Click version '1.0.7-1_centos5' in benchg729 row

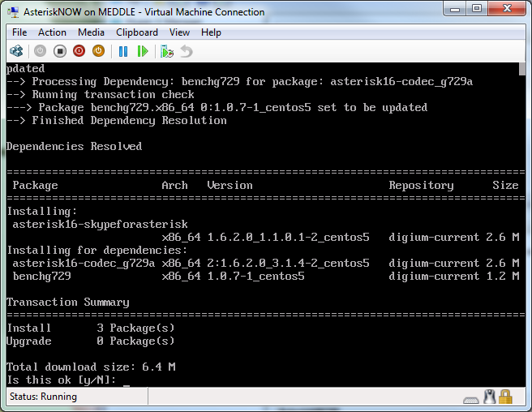coord(255,277)
